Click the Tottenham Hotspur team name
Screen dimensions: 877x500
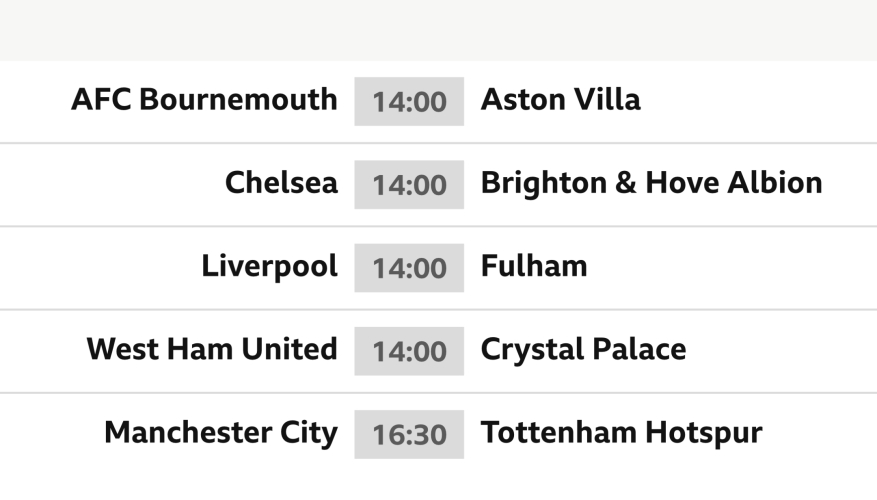click(x=621, y=433)
